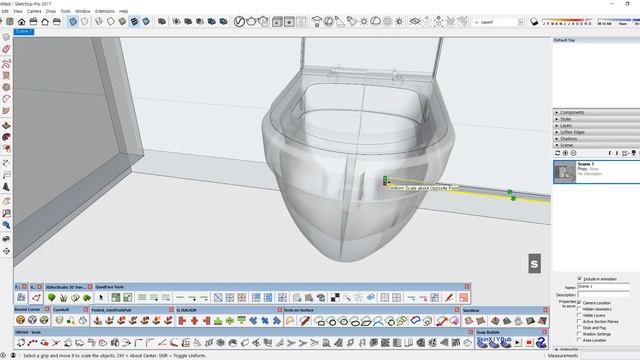Screen dimensions: 640x360
Task: Click the Update Scene refresh icon
Action: pyautogui.click(x=558, y=153)
